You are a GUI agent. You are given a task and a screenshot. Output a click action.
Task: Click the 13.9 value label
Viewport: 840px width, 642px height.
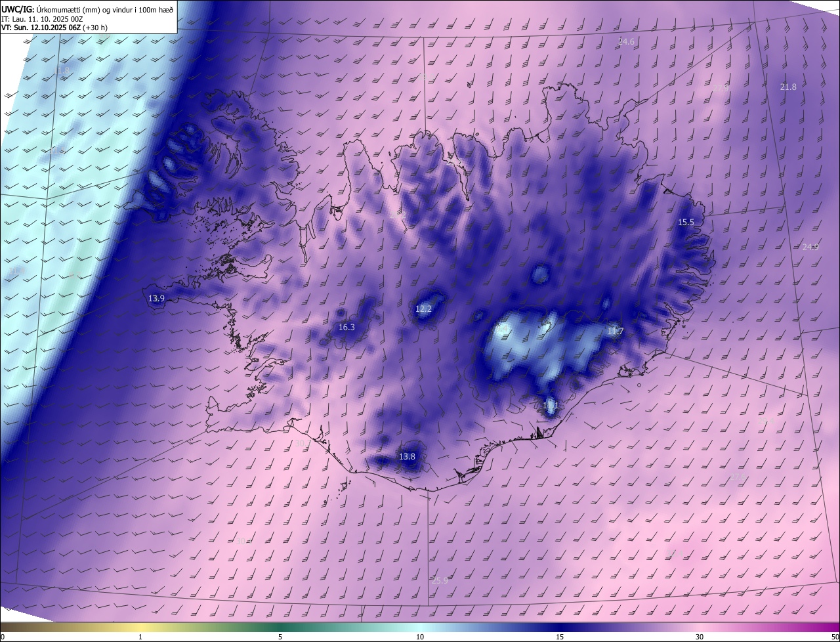coord(156,298)
